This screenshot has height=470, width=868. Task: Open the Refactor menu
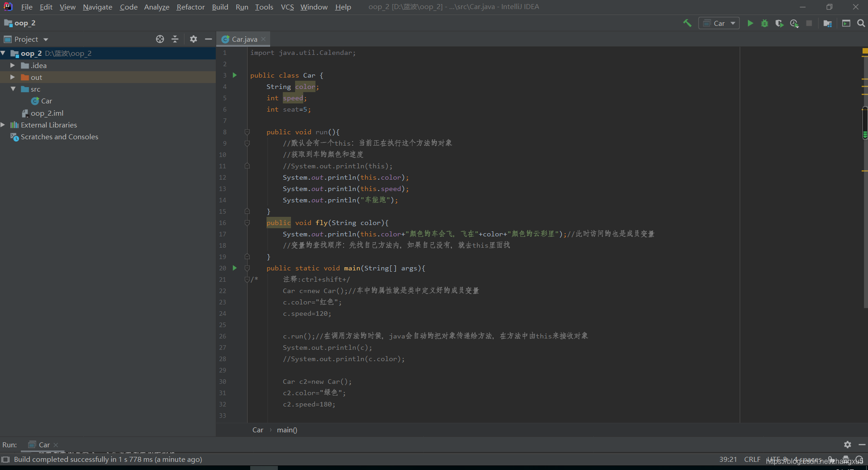click(190, 7)
